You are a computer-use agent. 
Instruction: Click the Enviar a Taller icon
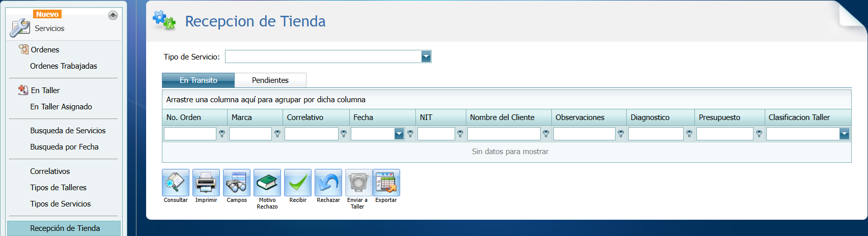pyautogui.click(x=358, y=183)
